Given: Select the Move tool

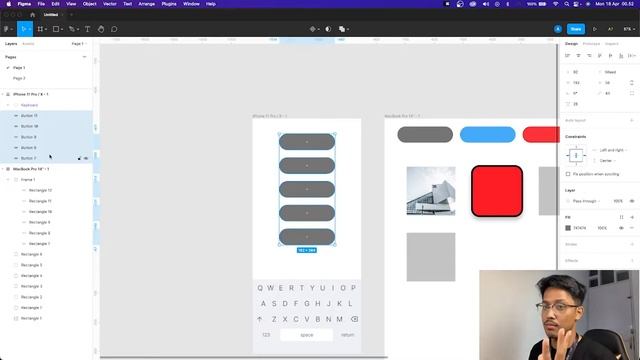Looking at the screenshot, I should point(23,29).
